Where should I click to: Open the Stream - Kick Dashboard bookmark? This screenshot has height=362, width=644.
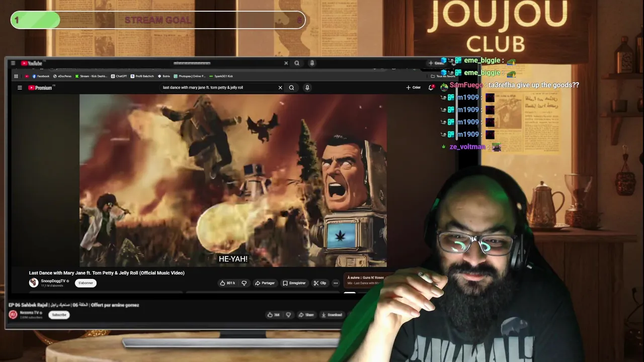91,76
